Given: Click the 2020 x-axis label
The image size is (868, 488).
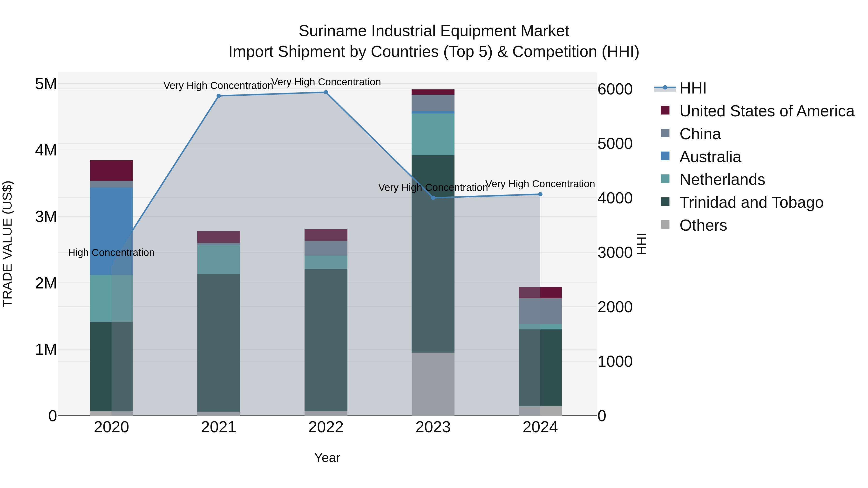Looking at the screenshot, I should point(111,427).
